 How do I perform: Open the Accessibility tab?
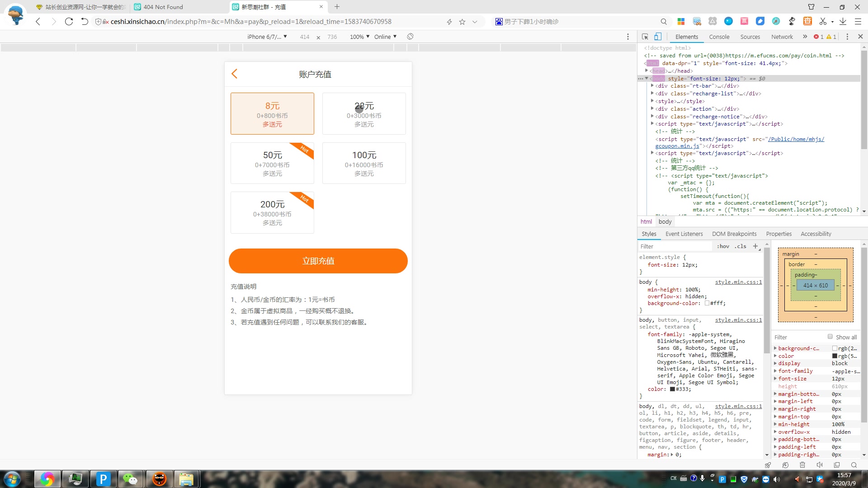pos(816,234)
